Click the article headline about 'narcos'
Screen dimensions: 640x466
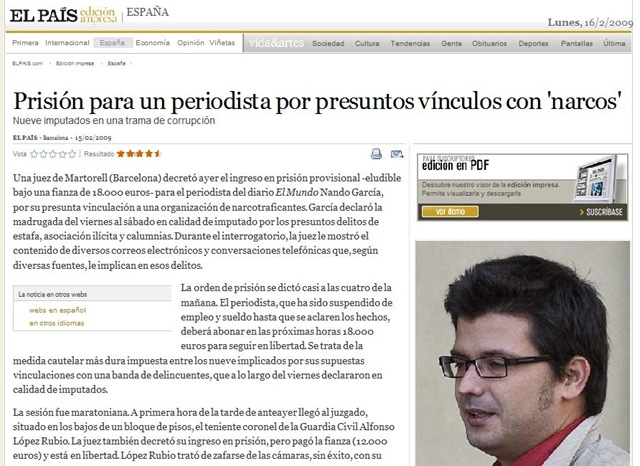tap(318, 101)
